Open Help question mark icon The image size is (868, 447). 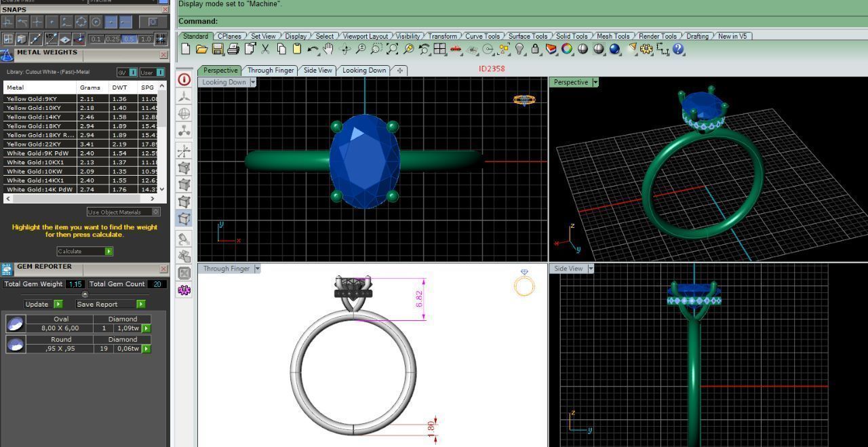[678, 49]
